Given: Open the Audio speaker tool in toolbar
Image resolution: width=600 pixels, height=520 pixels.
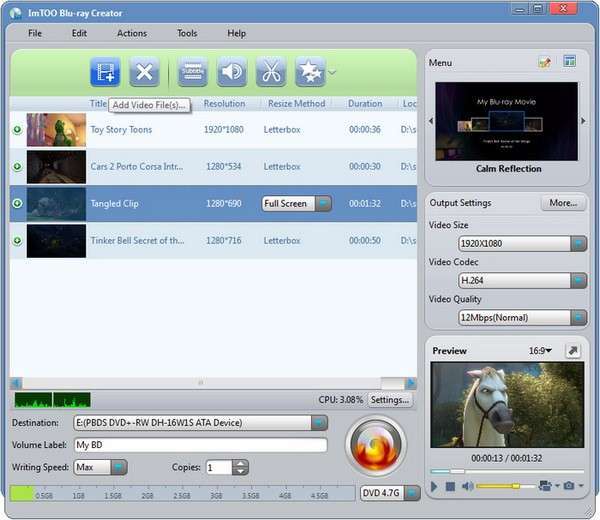Looking at the screenshot, I should (232, 72).
